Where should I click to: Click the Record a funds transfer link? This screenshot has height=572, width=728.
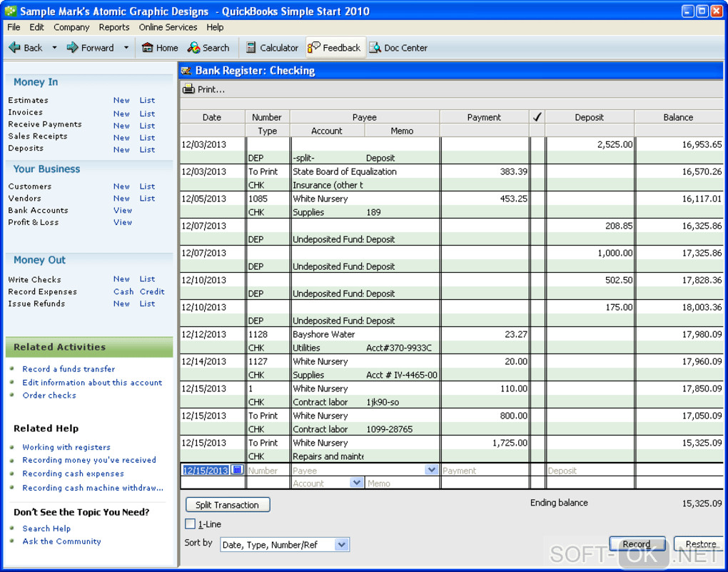point(69,369)
